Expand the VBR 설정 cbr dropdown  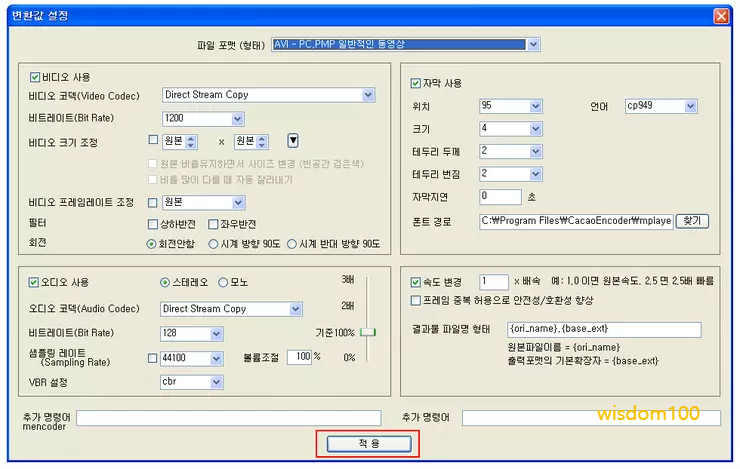click(216, 381)
